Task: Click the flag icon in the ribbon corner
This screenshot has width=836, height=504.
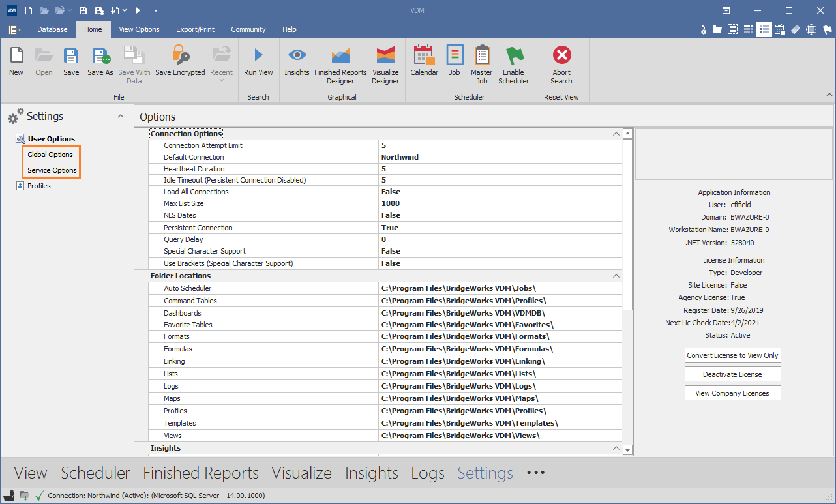Action: 828,29
